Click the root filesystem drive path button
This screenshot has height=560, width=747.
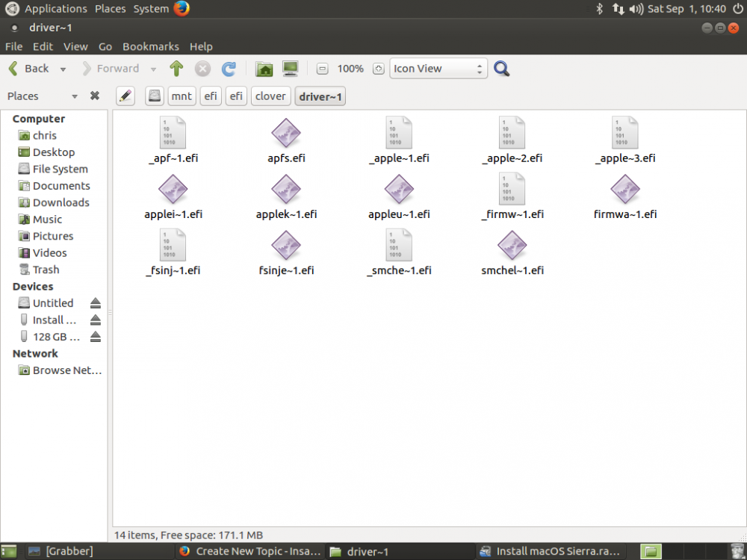click(x=155, y=96)
